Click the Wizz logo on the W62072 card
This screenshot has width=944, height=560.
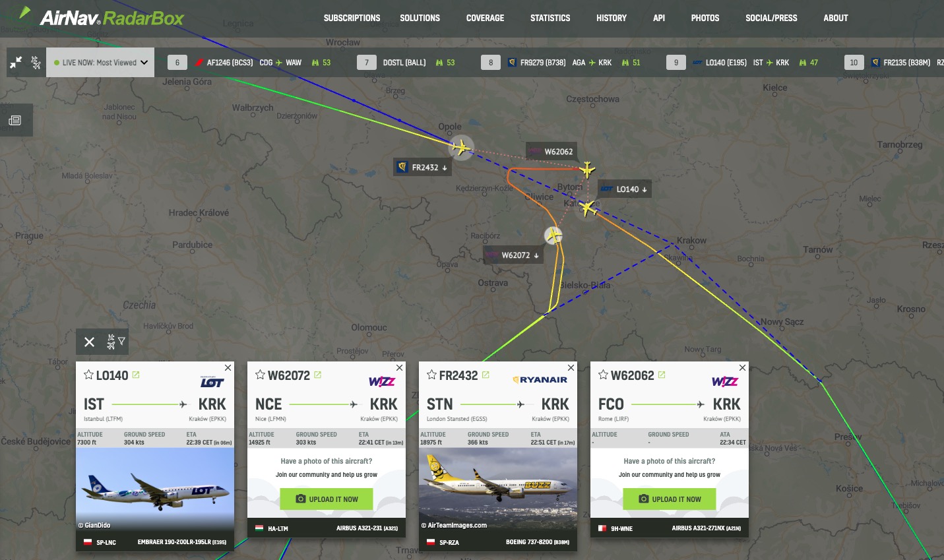[382, 381]
